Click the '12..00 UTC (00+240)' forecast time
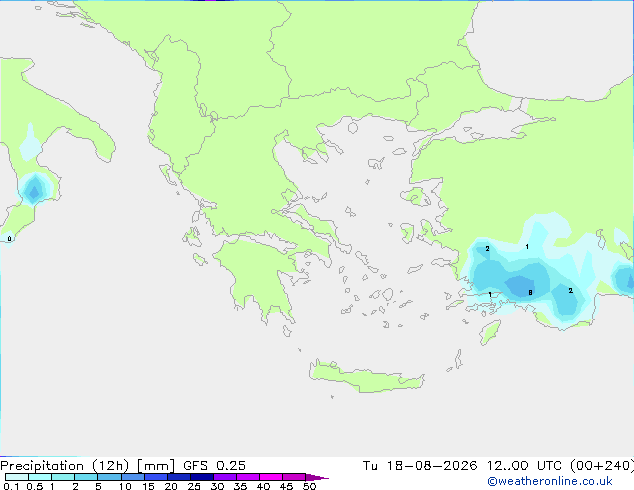634x490 pixels. click(560, 466)
